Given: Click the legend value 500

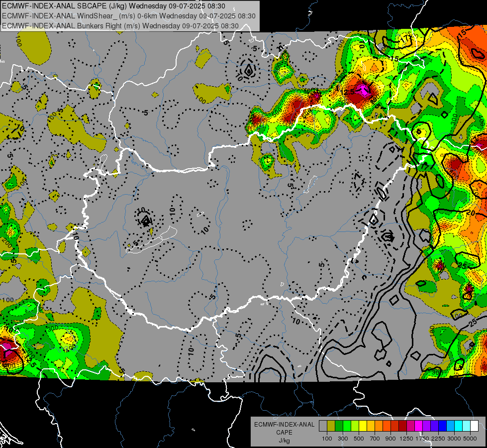Looking at the screenshot, I should click(359, 439).
